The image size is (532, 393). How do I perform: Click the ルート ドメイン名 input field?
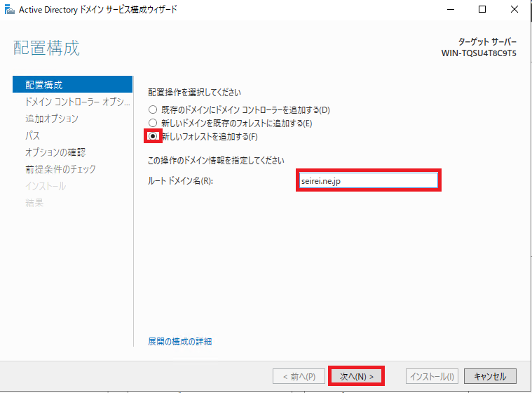coord(369,180)
